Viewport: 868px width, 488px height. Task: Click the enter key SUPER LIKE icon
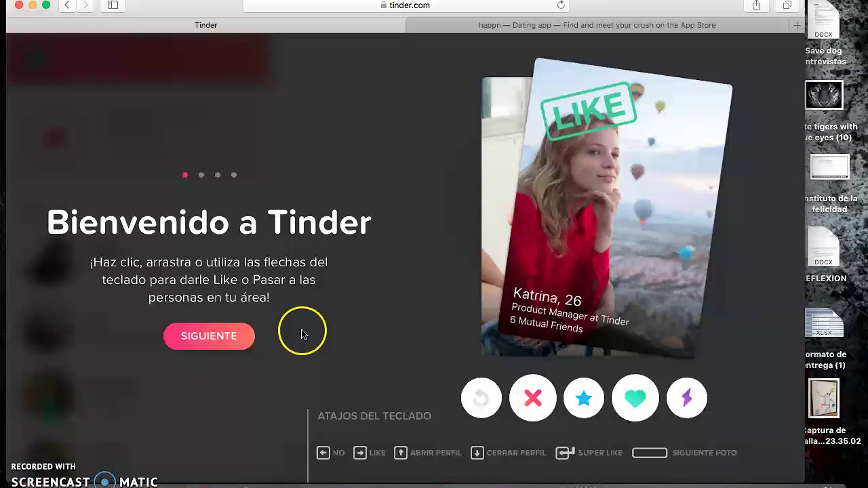tap(566, 453)
